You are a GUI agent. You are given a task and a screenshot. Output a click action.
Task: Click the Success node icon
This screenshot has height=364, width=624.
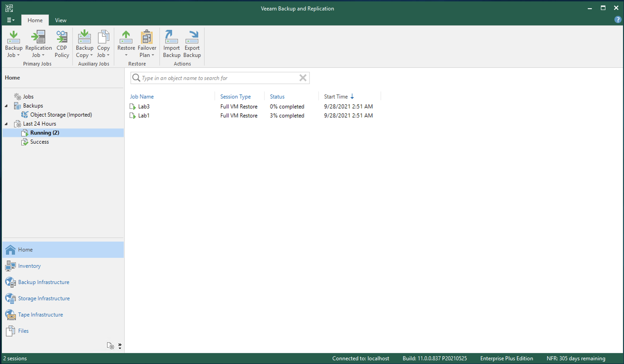tap(25, 142)
